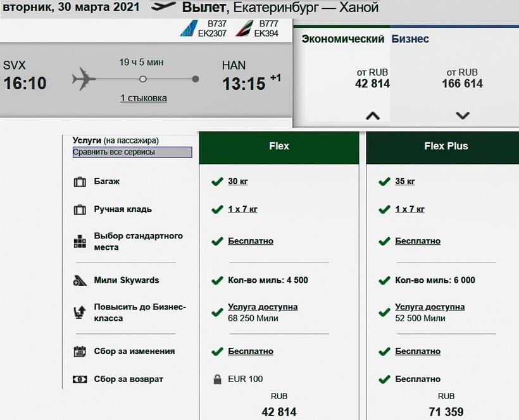Click the standard seat selection icon

[x=80, y=242]
